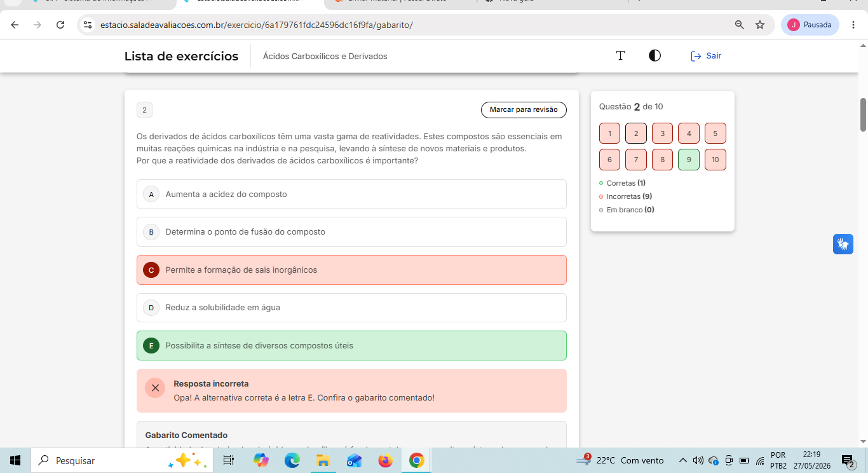Click the font size T icon
The image size is (868, 473).
pyautogui.click(x=621, y=56)
